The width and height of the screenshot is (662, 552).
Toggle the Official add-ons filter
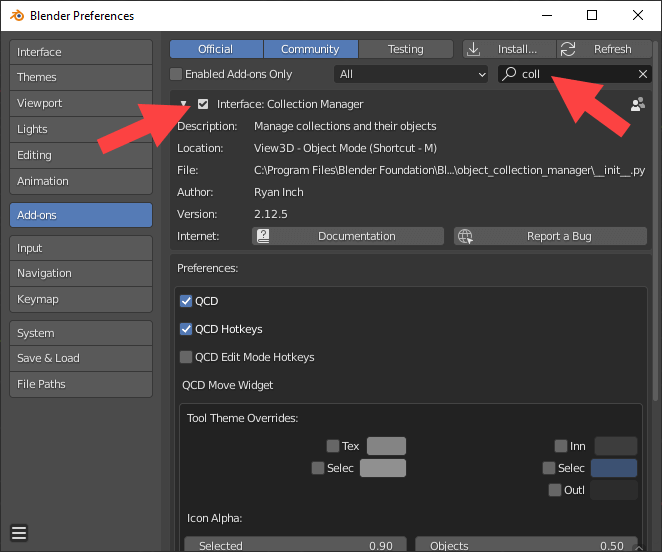pyautogui.click(x=216, y=49)
